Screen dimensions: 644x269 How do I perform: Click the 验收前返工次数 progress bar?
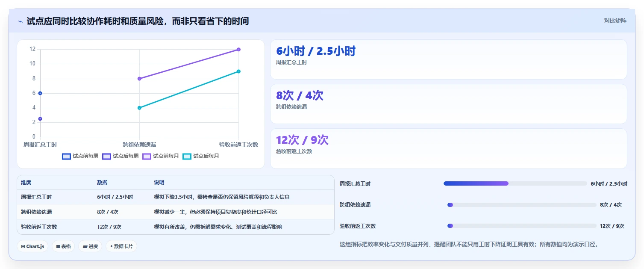(521, 226)
